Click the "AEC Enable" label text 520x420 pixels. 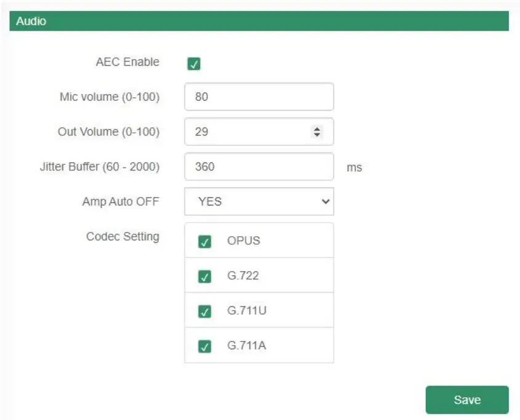pyautogui.click(x=127, y=62)
